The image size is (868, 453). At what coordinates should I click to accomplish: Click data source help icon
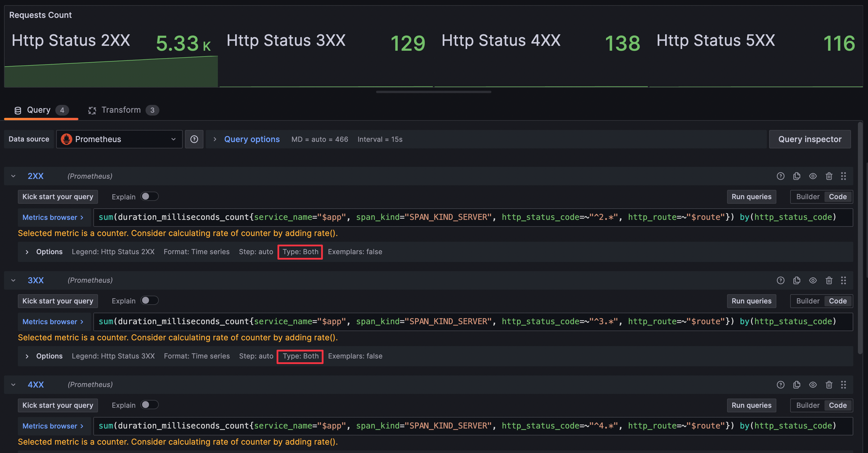point(194,139)
